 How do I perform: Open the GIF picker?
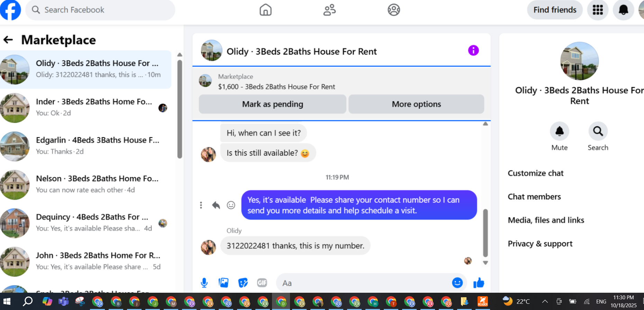pos(262,283)
